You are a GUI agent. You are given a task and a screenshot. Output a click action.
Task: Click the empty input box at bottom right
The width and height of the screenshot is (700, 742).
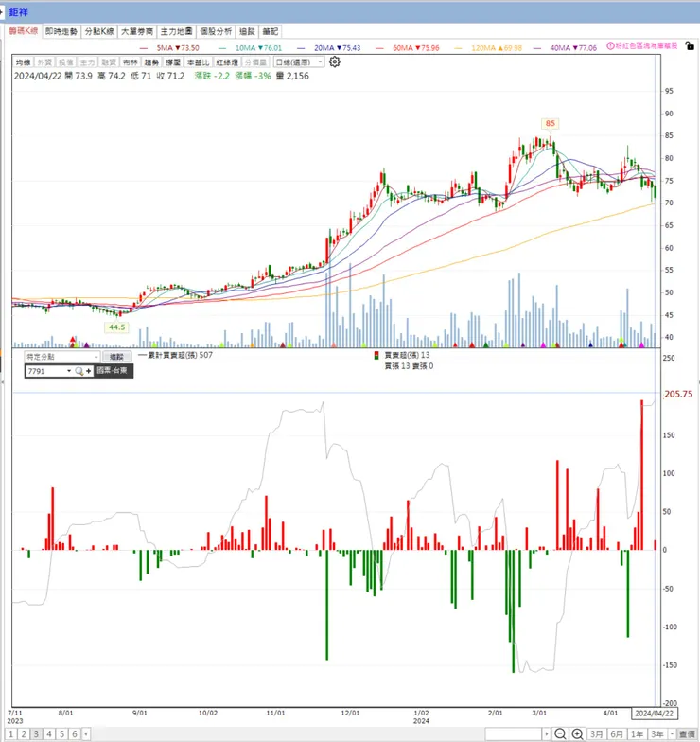[513, 734]
